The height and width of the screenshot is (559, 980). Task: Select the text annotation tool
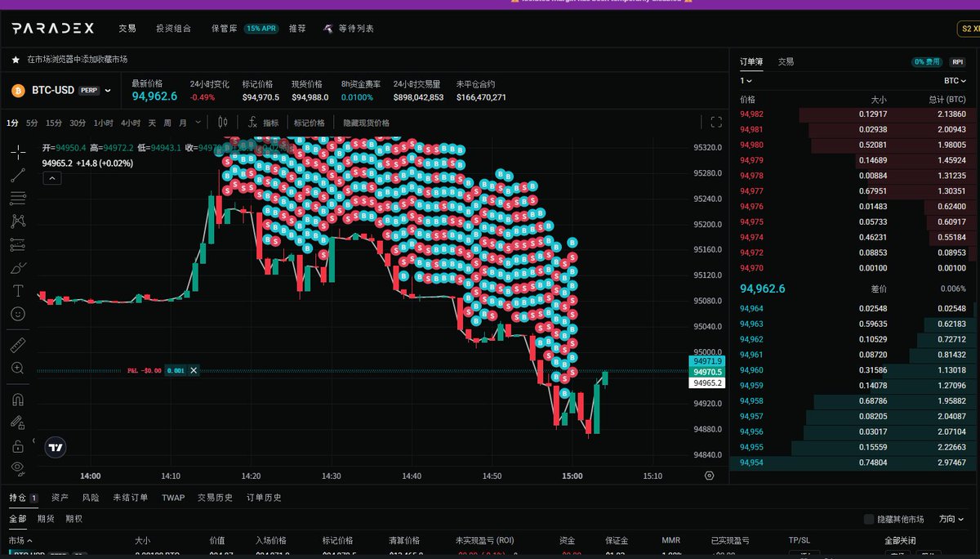pyautogui.click(x=18, y=291)
